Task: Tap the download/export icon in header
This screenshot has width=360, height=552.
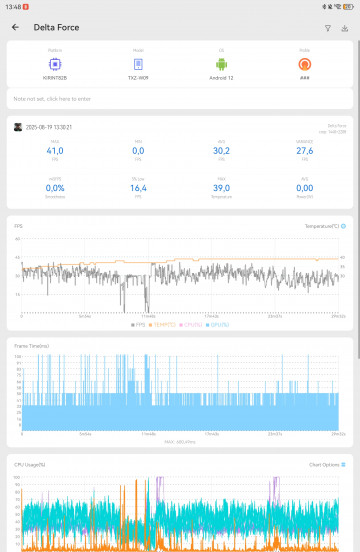Action: pos(345,28)
